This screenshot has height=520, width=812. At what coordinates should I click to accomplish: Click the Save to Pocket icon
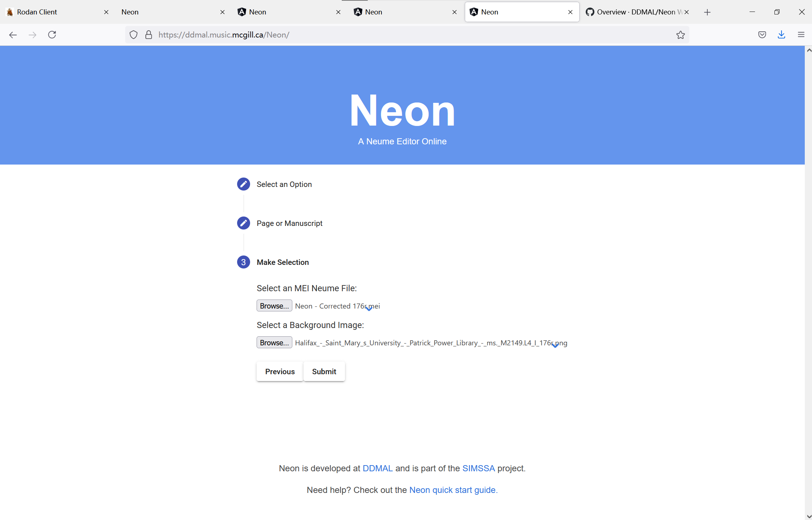coord(762,35)
